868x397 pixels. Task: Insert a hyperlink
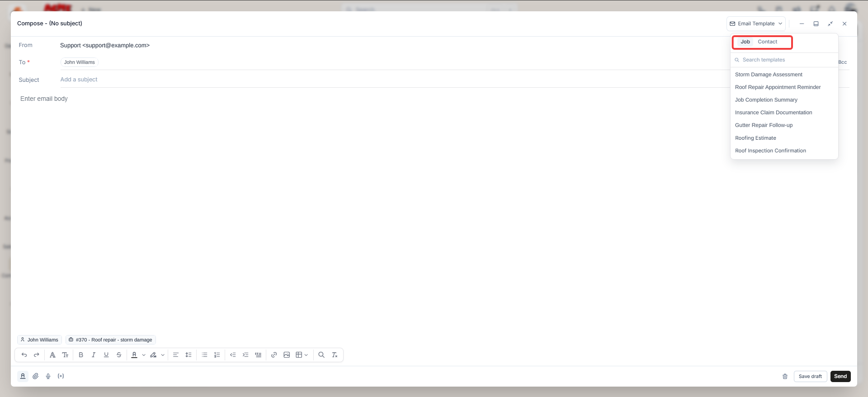click(274, 355)
